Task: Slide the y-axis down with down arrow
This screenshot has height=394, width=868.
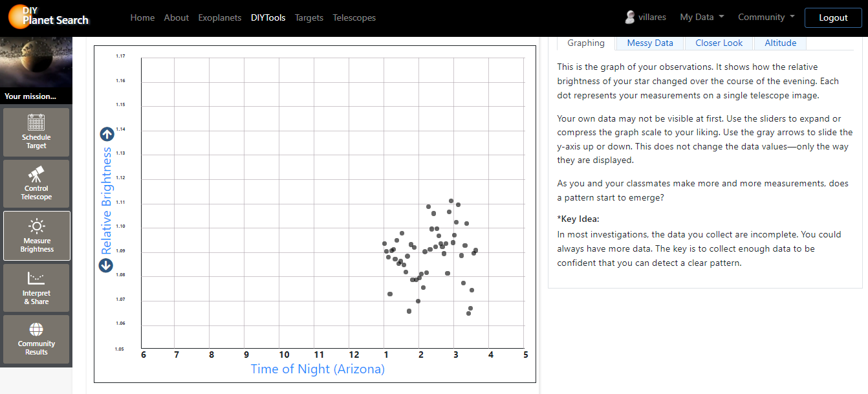Action: (x=107, y=265)
